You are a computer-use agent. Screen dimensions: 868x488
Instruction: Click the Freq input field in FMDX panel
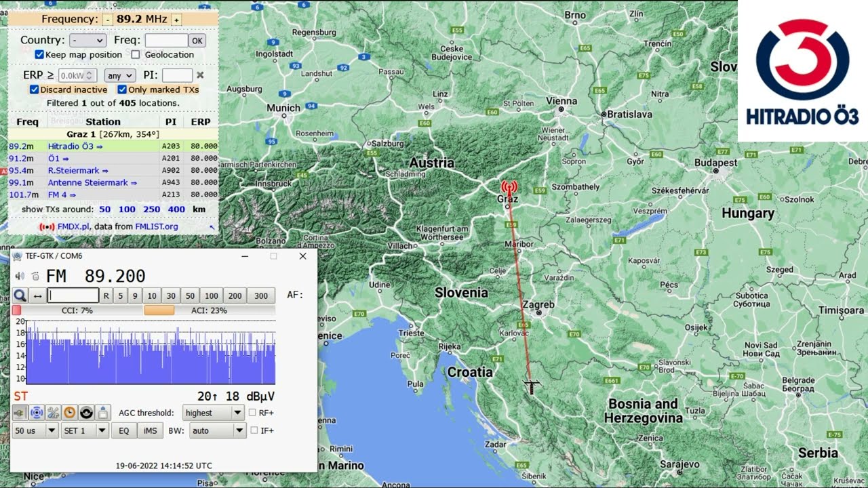coord(166,41)
